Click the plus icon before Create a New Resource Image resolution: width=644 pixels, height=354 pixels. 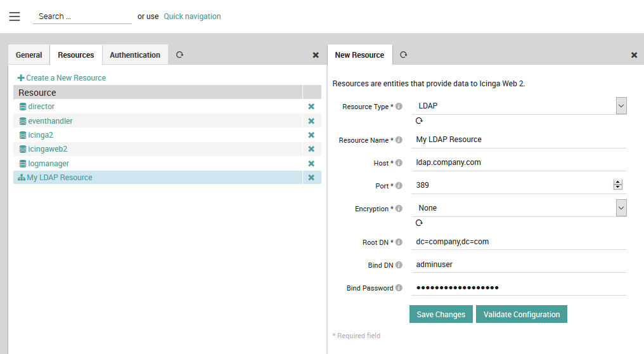21,77
